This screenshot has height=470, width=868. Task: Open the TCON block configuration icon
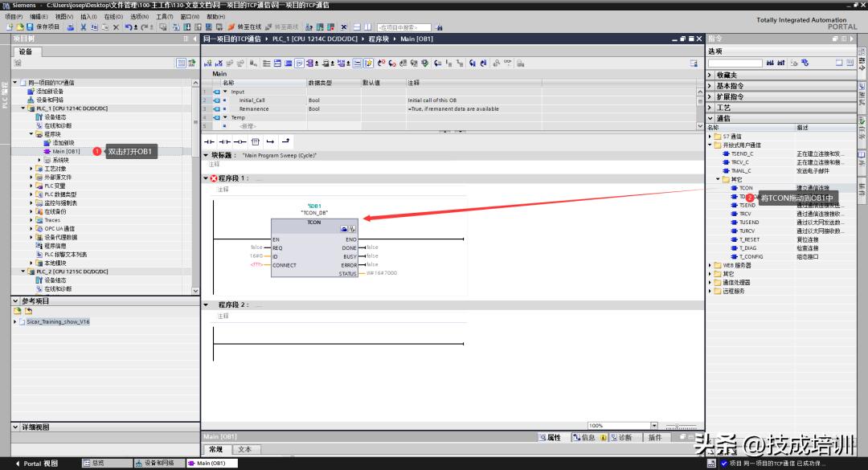(344, 230)
